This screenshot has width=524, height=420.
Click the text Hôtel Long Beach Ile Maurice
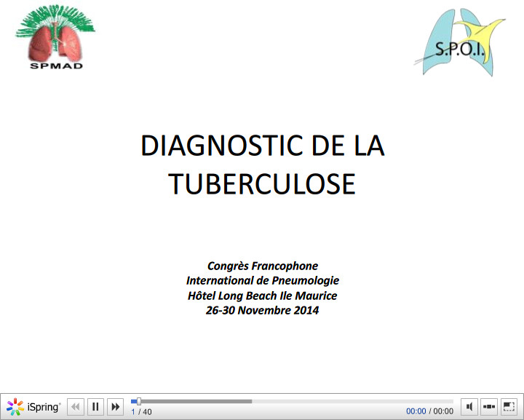[x=262, y=296]
